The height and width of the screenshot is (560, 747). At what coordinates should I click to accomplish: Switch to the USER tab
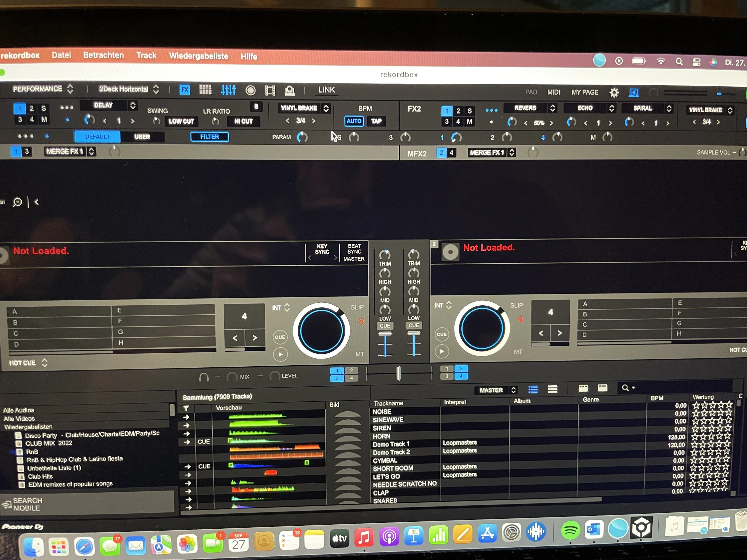coord(142,137)
